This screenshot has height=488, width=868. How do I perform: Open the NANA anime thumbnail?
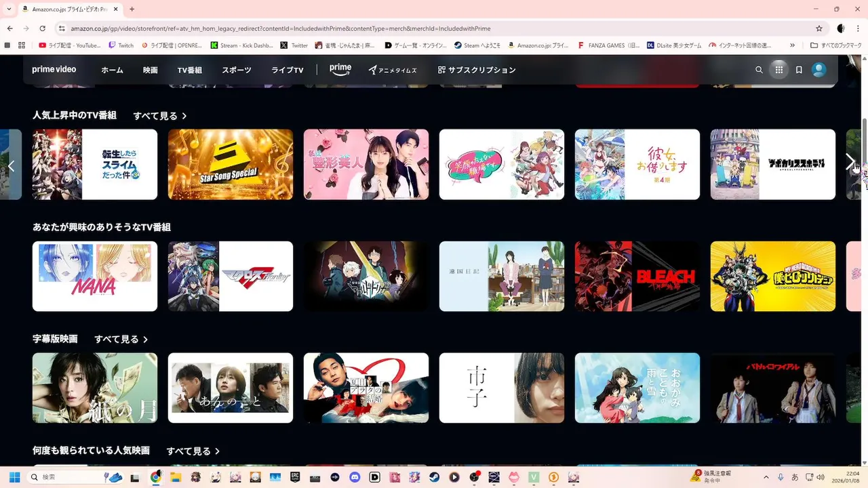(x=95, y=277)
